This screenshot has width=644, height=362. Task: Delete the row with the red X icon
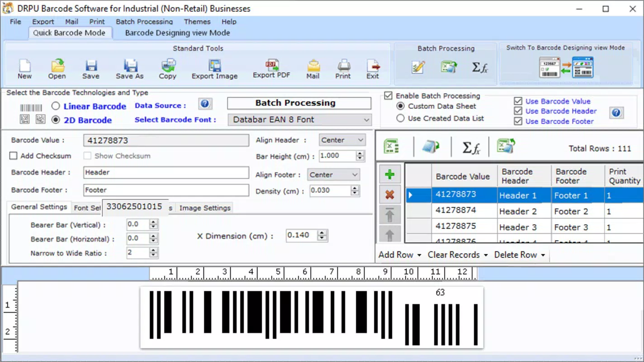pos(389,195)
